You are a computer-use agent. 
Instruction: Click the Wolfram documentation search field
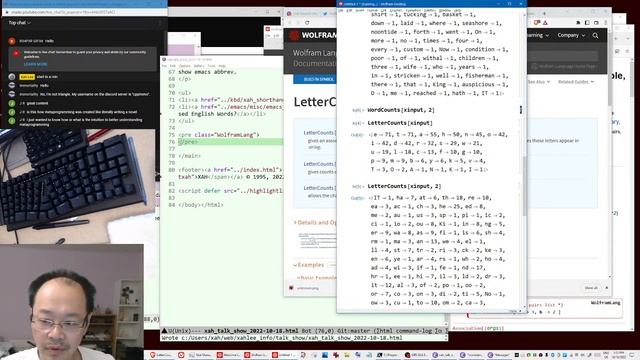point(563,56)
